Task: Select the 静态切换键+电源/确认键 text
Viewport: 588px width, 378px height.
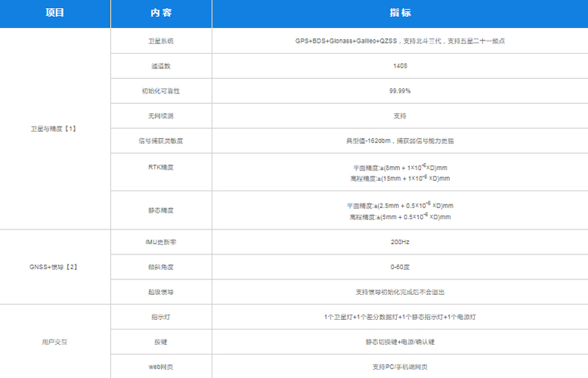Action: 400,341
